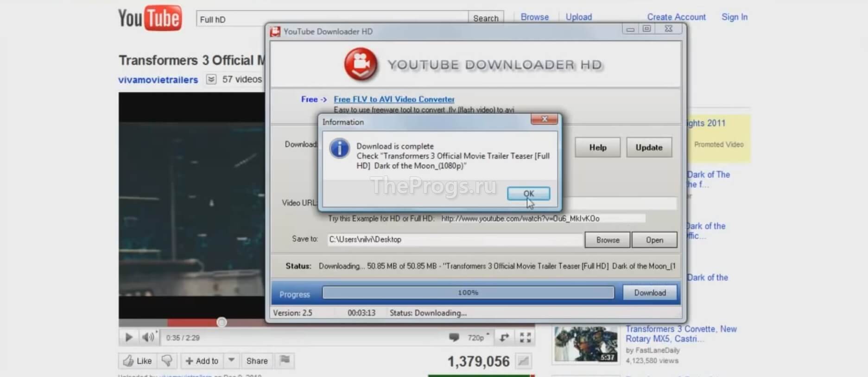Click the dislike thumbs-down icon
868x377 pixels.
(x=167, y=361)
